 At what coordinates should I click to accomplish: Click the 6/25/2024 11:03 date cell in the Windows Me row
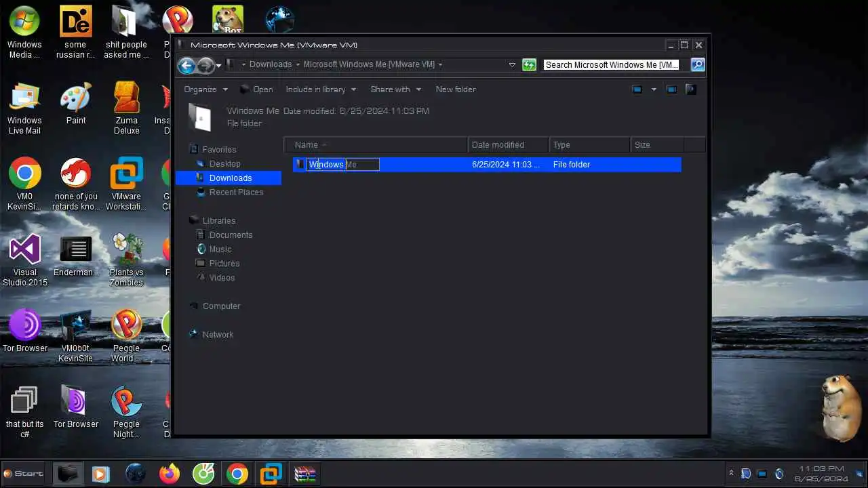click(506, 164)
